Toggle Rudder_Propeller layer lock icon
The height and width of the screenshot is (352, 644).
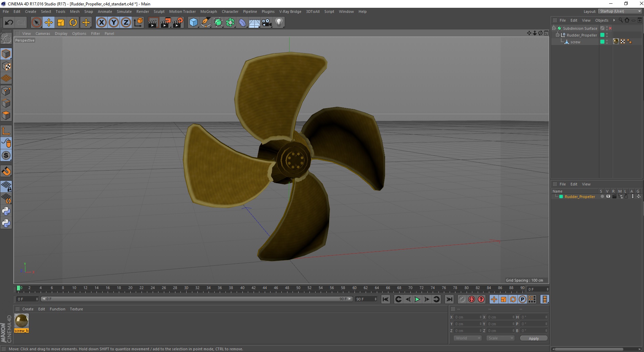(626, 196)
